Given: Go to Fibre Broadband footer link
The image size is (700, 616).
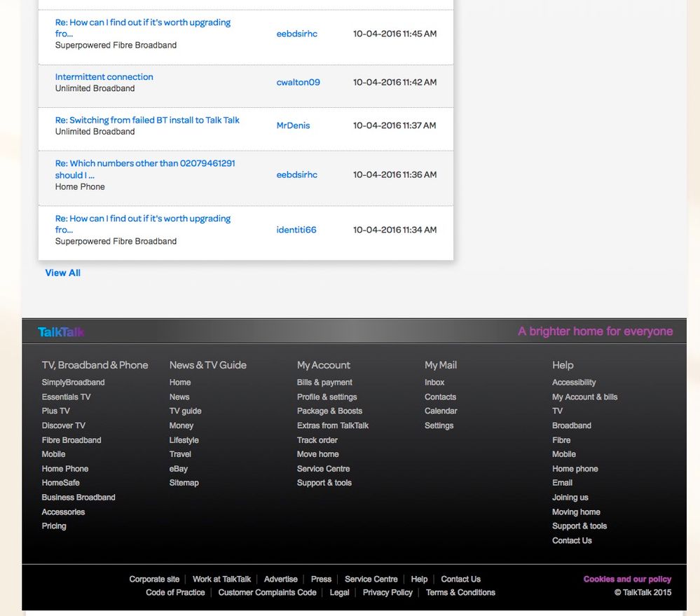Looking at the screenshot, I should pos(71,440).
